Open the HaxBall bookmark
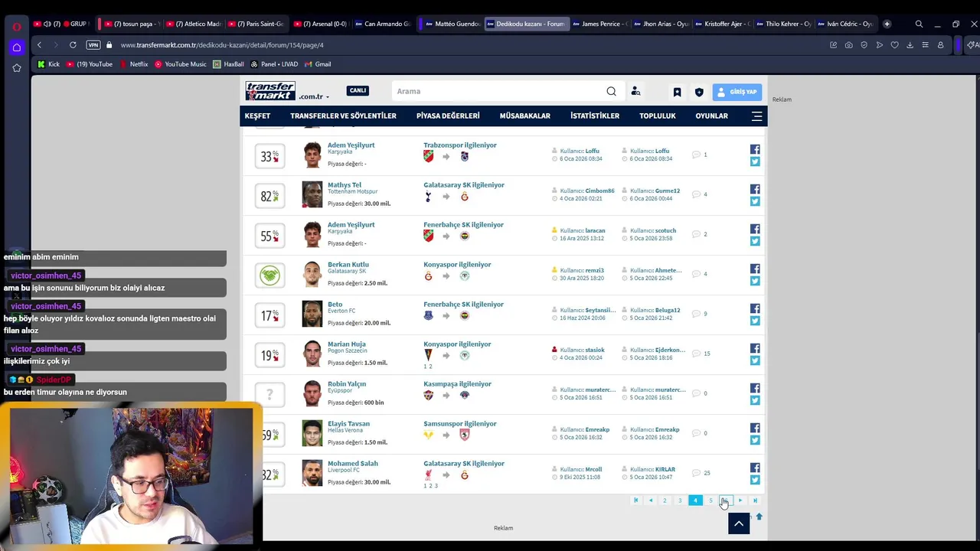The height and width of the screenshot is (551, 980). pyautogui.click(x=228, y=64)
